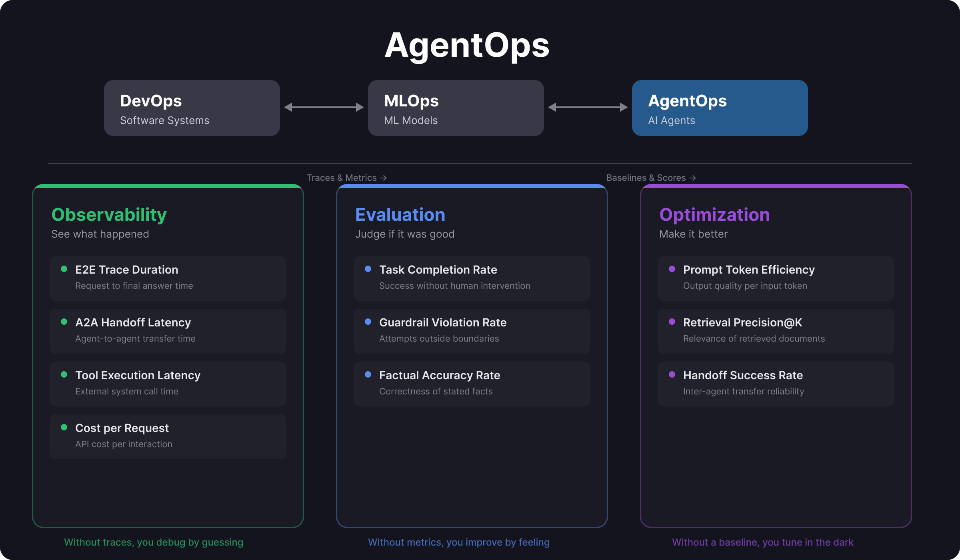Image resolution: width=960 pixels, height=560 pixels.
Task: Click blue dot beside Task Completion Rate
Action: click(368, 269)
